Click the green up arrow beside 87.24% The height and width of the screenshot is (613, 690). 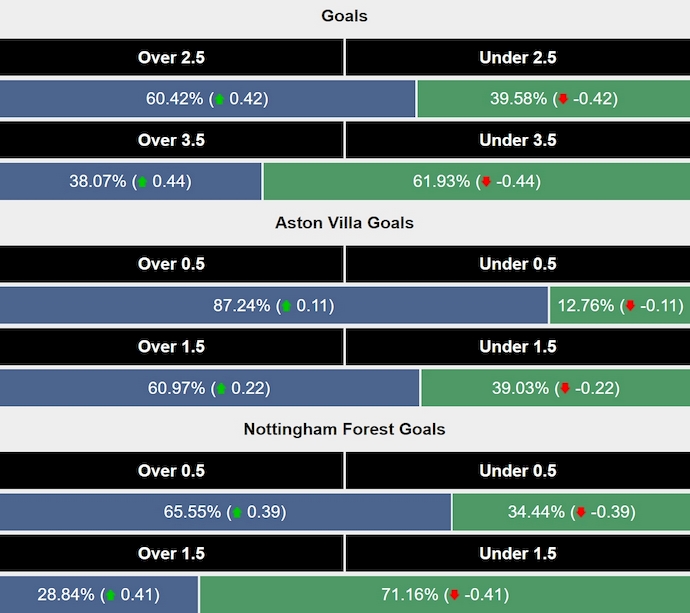tap(286, 306)
